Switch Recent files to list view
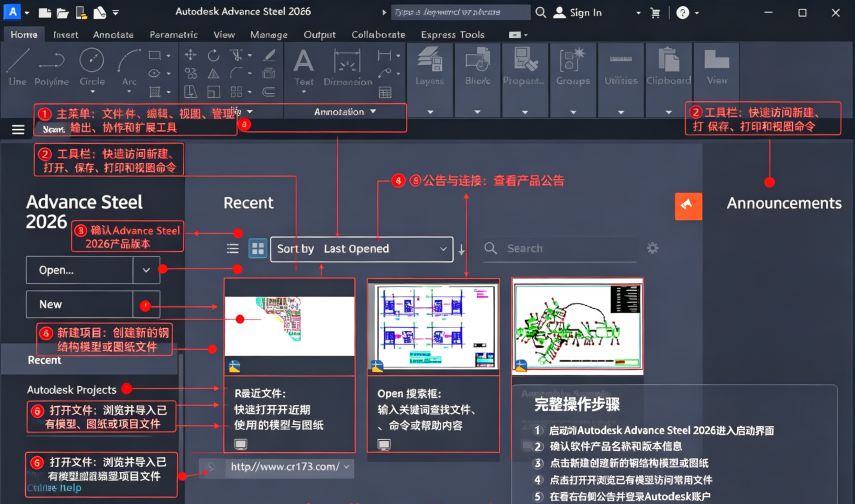 [x=233, y=249]
